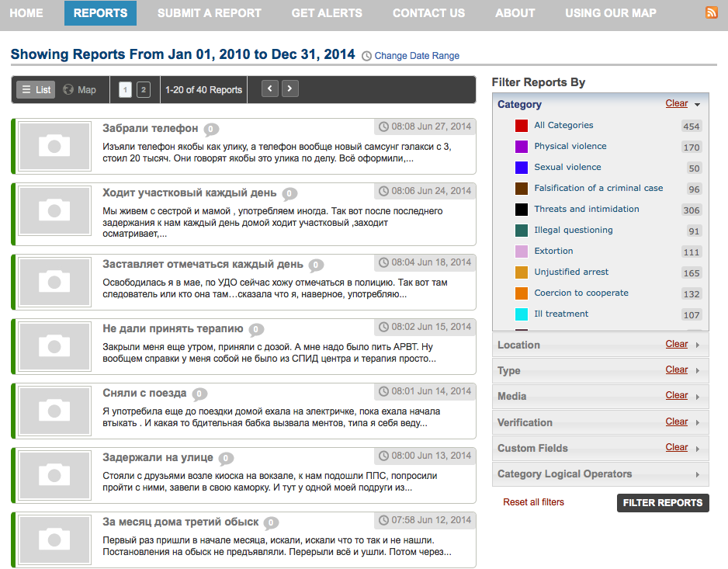728x569 pixels.
Task: Expand Category Logical Operators section
Action: pos(697,474)
